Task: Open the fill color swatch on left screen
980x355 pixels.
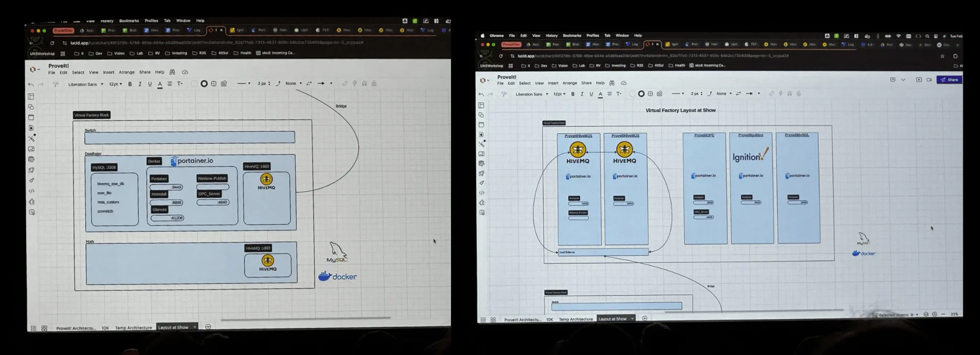Action: (x=195, y=84)
